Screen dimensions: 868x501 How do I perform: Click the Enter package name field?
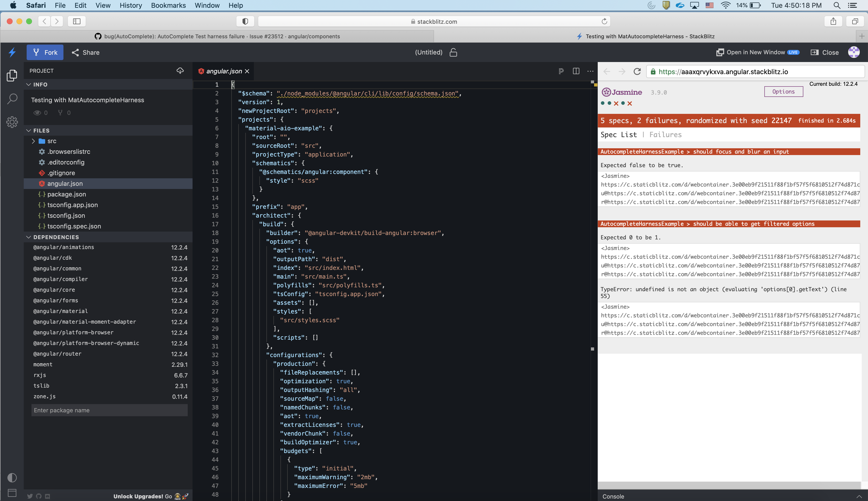coord(109,410)
